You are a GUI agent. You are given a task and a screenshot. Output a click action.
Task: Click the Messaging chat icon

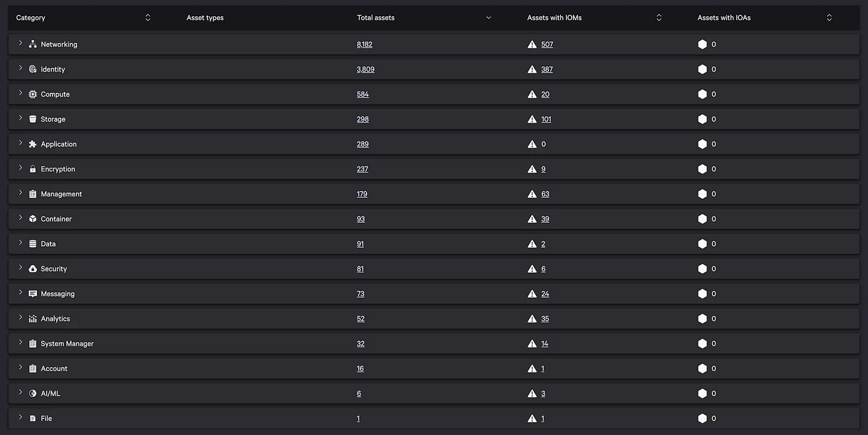[33, 294]
